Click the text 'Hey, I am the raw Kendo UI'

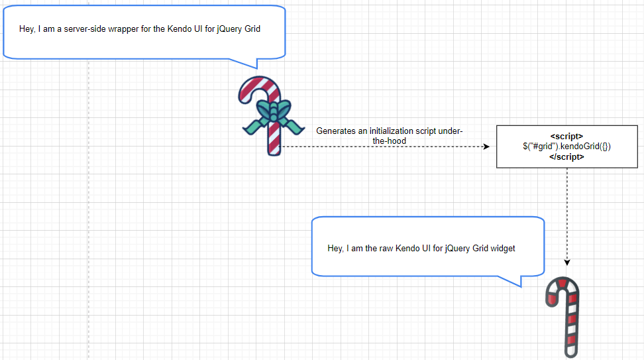tap(381, 248)
